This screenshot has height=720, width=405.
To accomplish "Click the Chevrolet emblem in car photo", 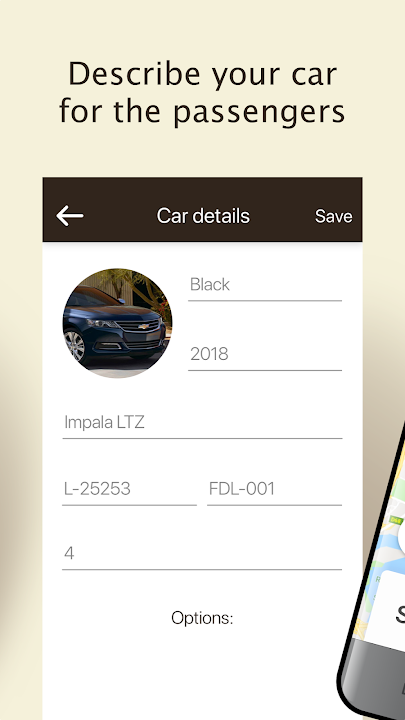I will click(144, 326).
